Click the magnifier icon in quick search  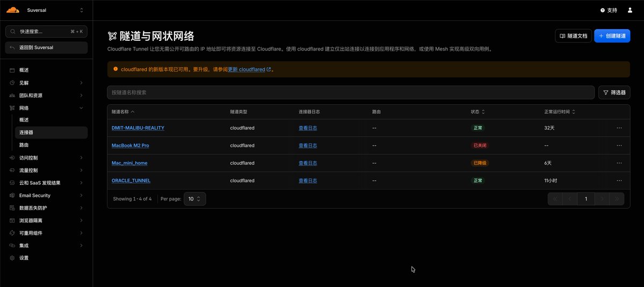point(13,31)
